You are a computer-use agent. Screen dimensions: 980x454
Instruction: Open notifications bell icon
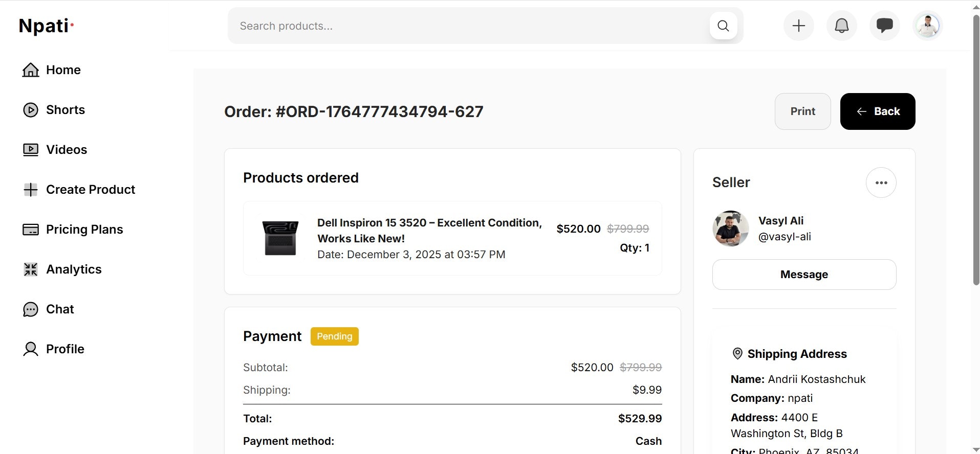point(841,26)
